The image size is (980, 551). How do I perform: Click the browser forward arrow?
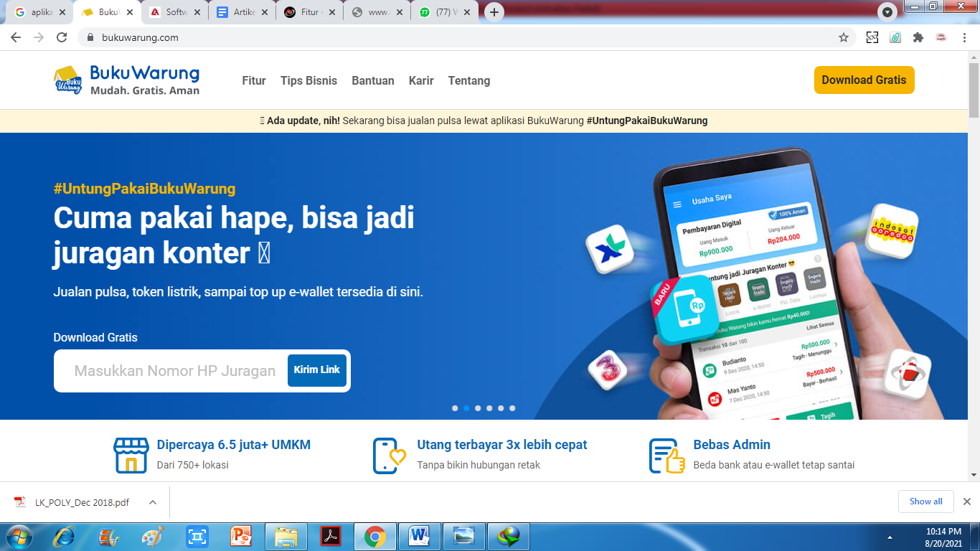39,37
